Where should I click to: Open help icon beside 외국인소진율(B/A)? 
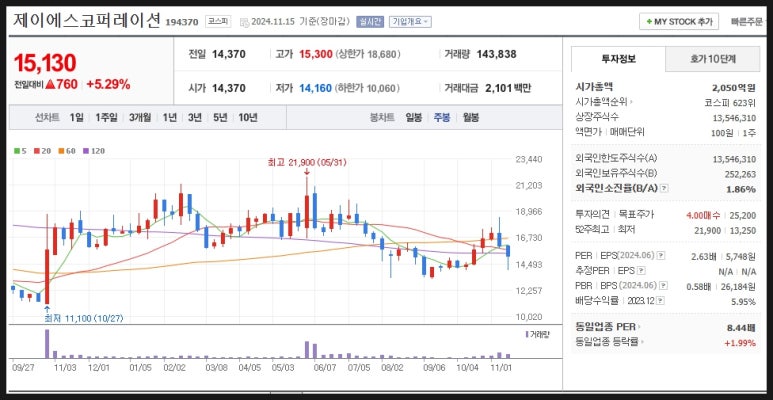pos(665,188)
